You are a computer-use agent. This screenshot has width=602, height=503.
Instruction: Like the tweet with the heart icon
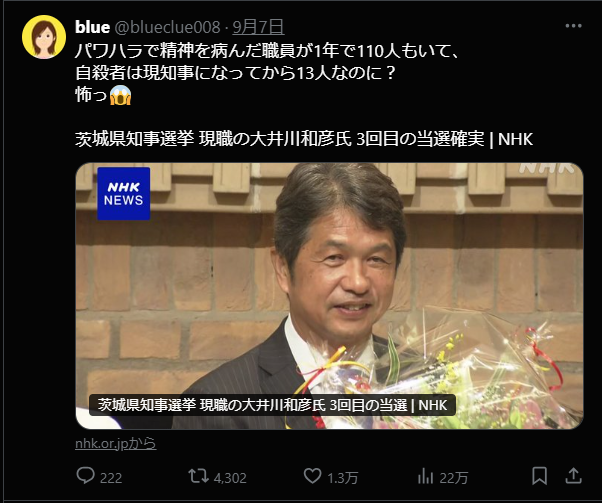pos(311,476)
